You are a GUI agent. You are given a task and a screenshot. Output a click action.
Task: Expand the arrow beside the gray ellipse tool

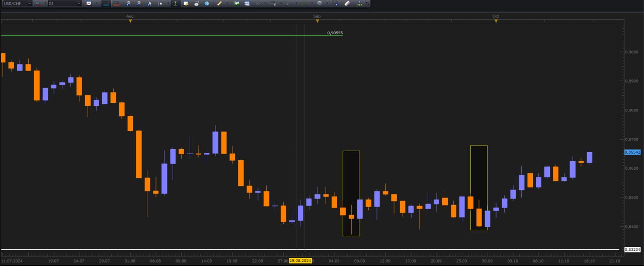click(328, 3)
